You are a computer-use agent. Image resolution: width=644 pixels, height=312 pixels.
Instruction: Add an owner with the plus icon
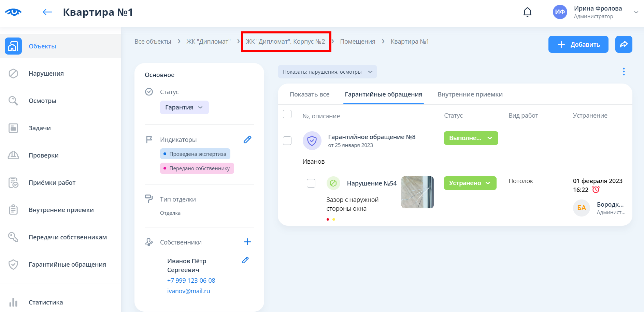pos(247,242)
